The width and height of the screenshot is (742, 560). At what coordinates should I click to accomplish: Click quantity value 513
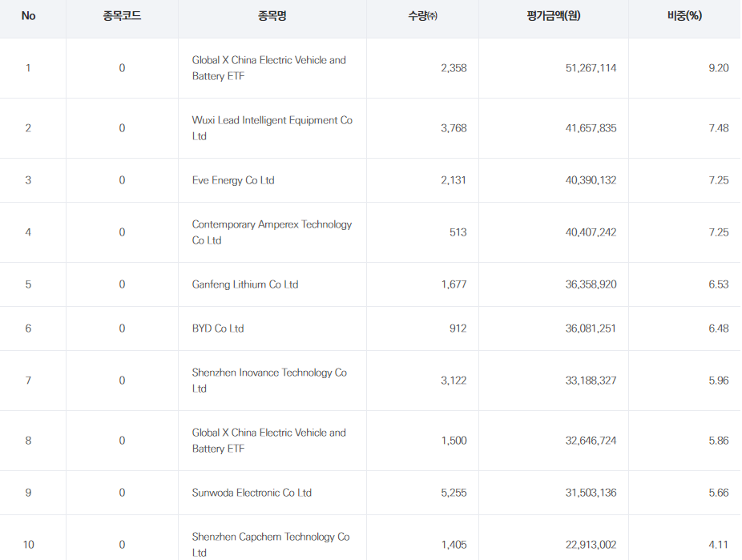(458, 232)
